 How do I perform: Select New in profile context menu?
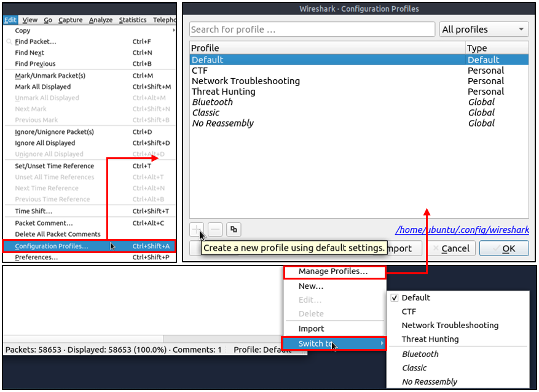pyautogui.click(x=334, y=286)
